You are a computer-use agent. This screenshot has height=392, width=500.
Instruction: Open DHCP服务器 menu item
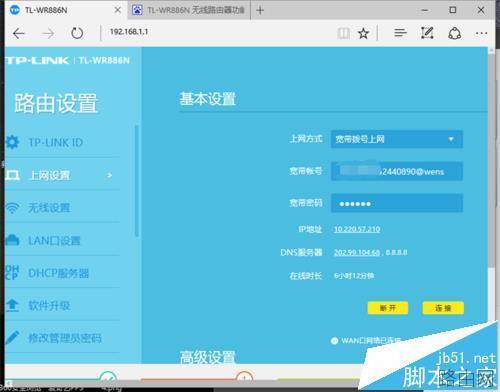point(59,273)
